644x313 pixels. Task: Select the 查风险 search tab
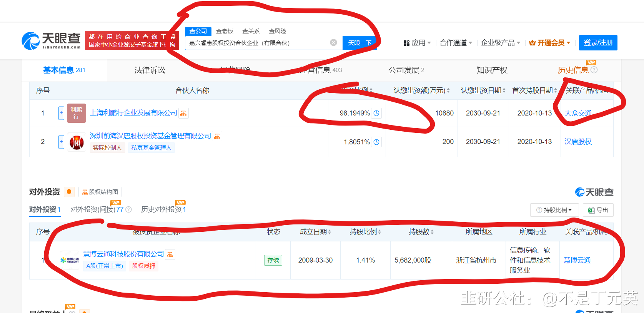pos(277,31)
